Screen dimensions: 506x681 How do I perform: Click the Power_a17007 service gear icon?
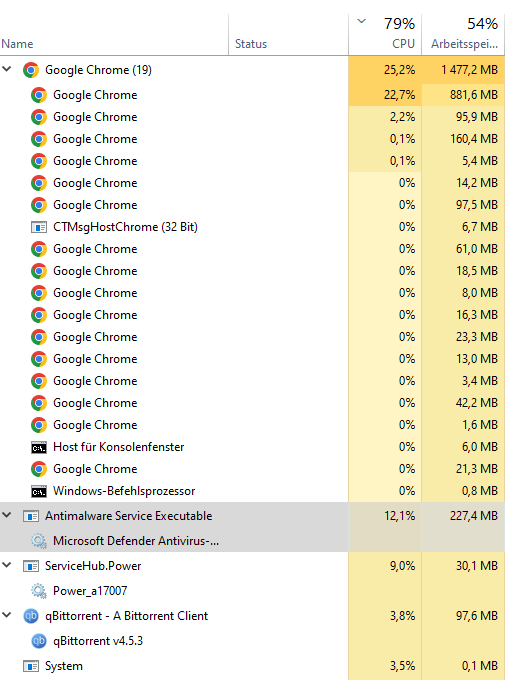[x=39, y=591]
